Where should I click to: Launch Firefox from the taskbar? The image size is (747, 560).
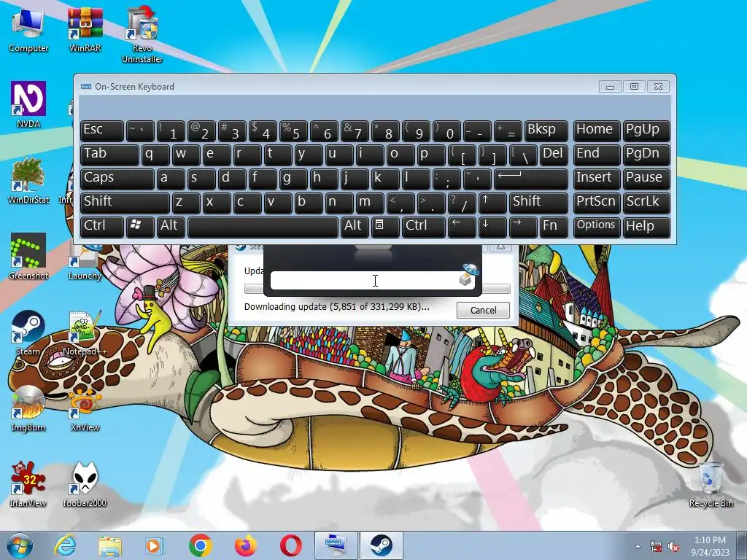tap(245, 545)
